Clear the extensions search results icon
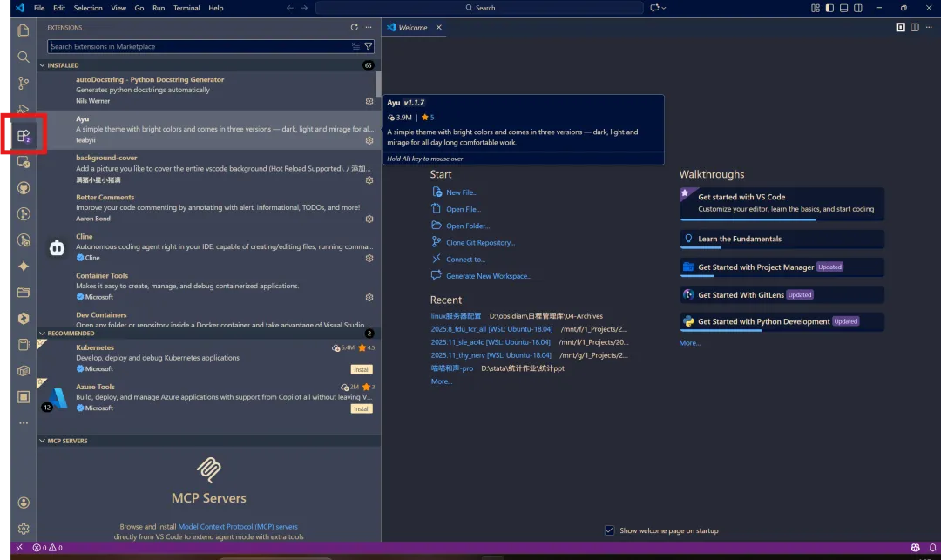Image resolution: width=941 pixels, height=560 pixels. (x=355, y=46)
